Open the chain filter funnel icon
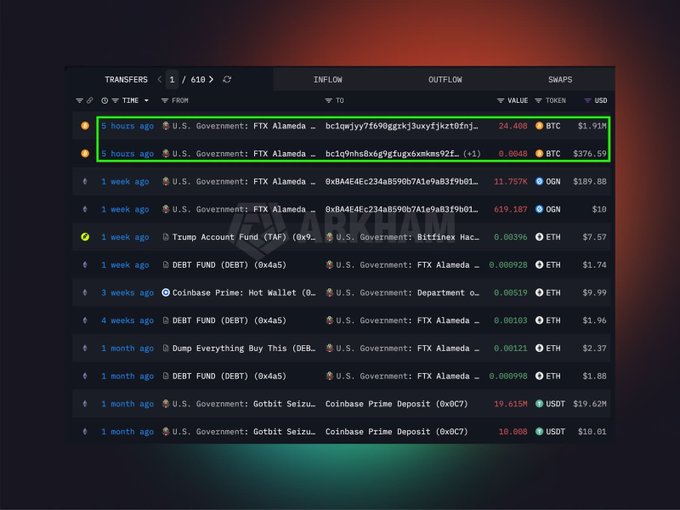 pos(79,101)
